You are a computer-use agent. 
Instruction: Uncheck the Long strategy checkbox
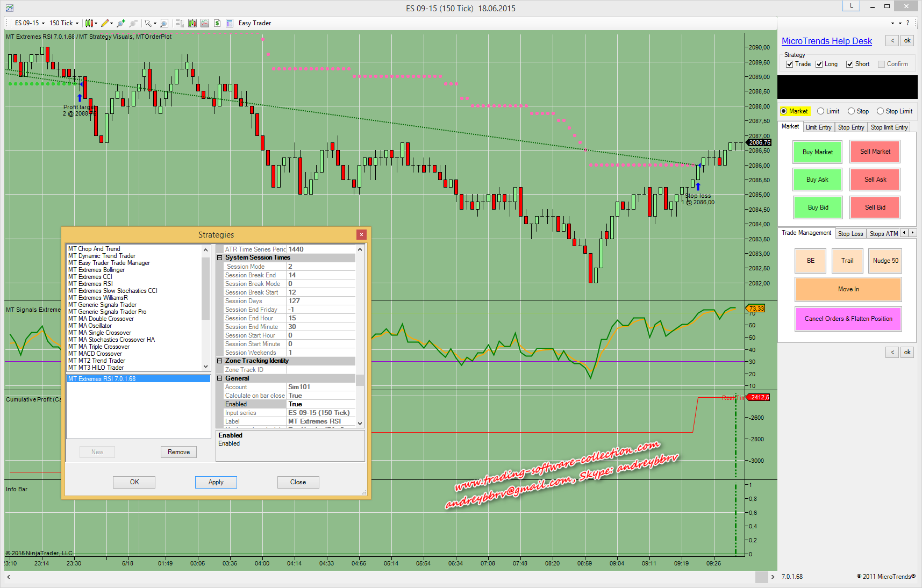[819, 64]
